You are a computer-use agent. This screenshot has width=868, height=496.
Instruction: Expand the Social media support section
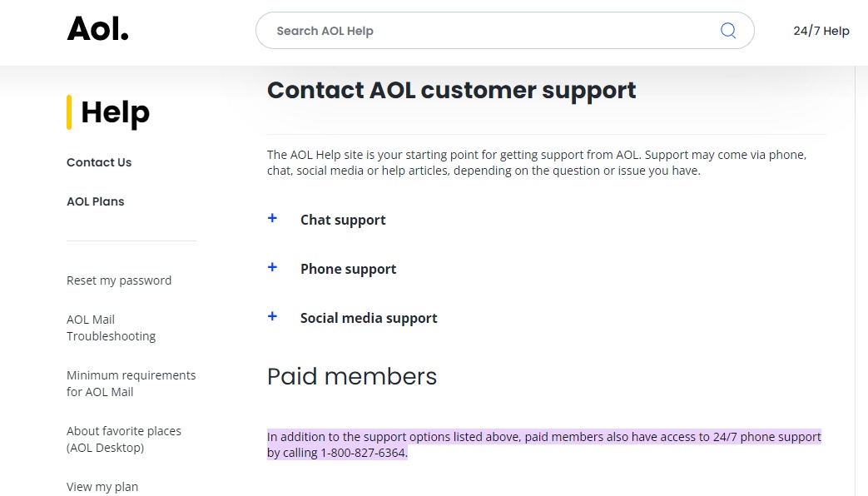point(369,318)
